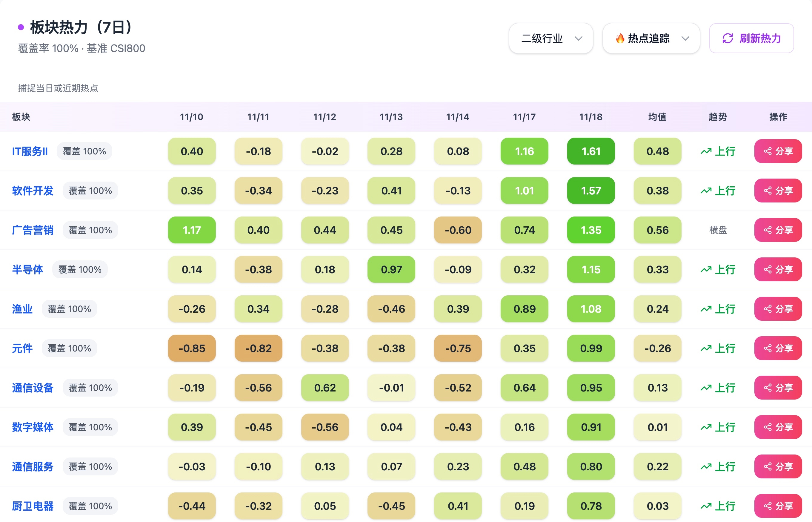Select the dark green 1.61 heat cell

pyautogui.click(x=590, y=151)
